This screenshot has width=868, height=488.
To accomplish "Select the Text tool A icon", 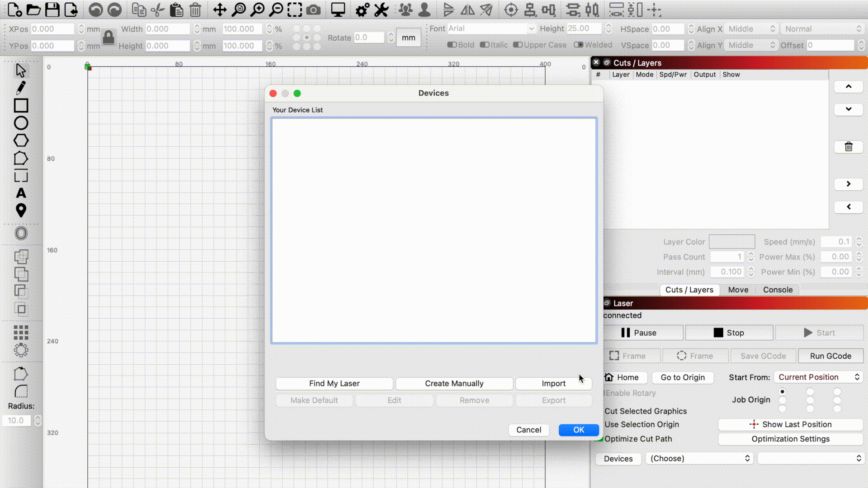I will (x=21, y=193).
